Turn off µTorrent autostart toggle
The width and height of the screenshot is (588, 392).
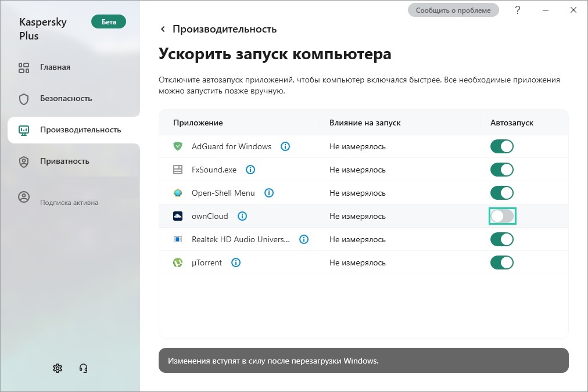click(x=502, y=262)
